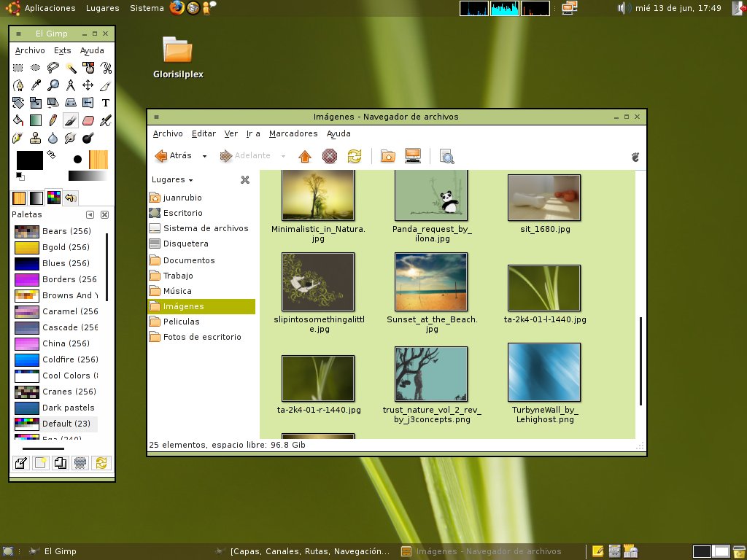Select the Ink tool in Gimp
Image resolution: width=747 pixels, height=560 pixels.
coord(18,138)
